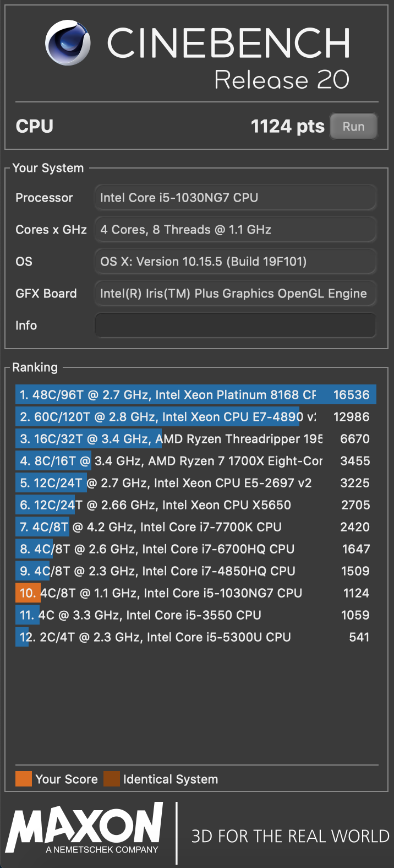
Task: Select the highlighted i5-1030NG7 ranking row
Action: [x=196, y=593]
